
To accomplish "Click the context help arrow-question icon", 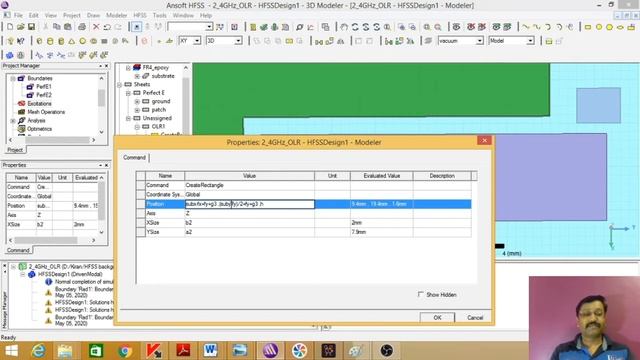I will click(20, 41).
